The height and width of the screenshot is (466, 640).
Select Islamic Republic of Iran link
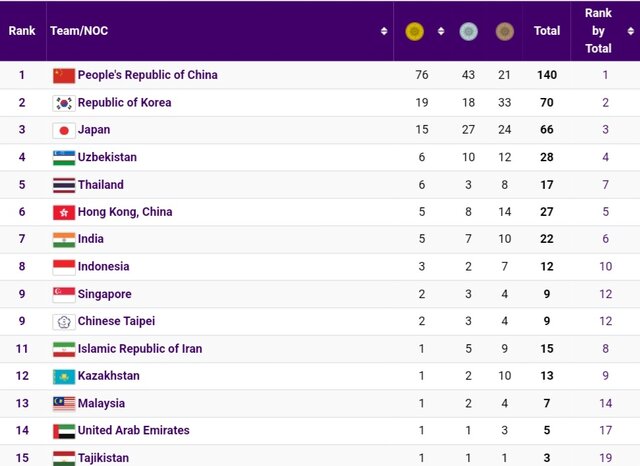pyautogui.click(x=139, y=349)
